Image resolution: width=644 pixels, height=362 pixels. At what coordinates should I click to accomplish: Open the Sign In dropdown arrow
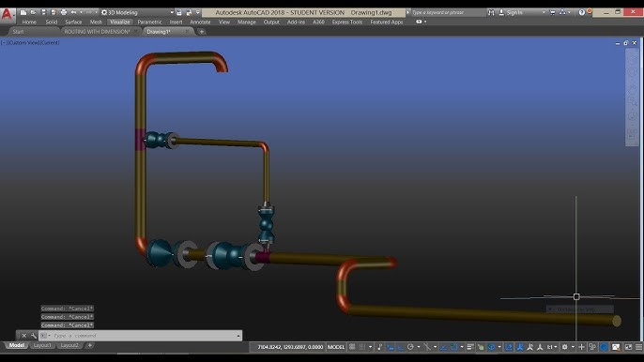click(544, 13)
